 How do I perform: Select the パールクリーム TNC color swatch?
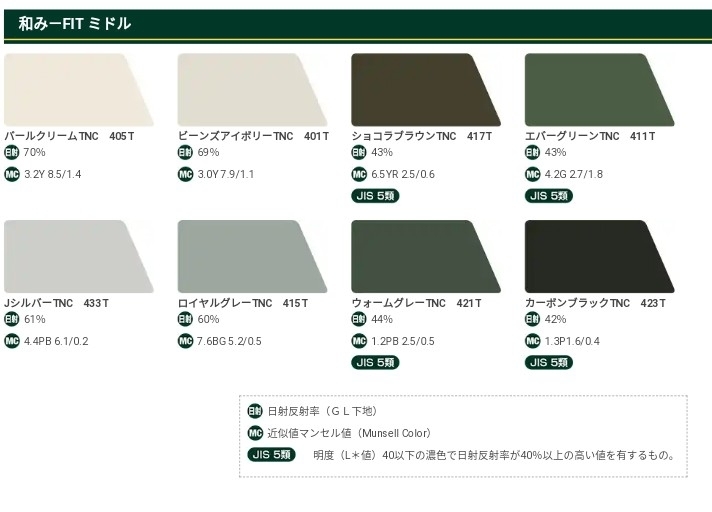(73, 90)
